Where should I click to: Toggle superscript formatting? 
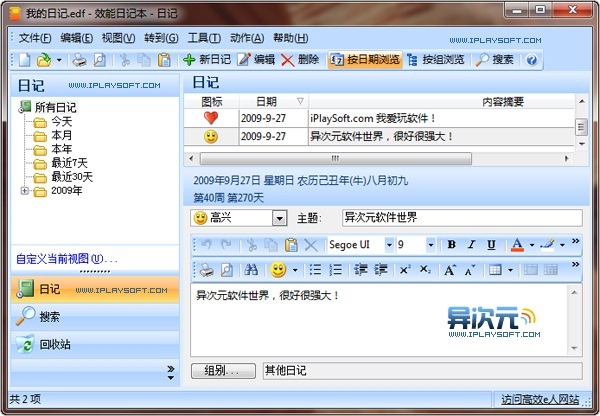pyautogui.click(x=405, y=270)
